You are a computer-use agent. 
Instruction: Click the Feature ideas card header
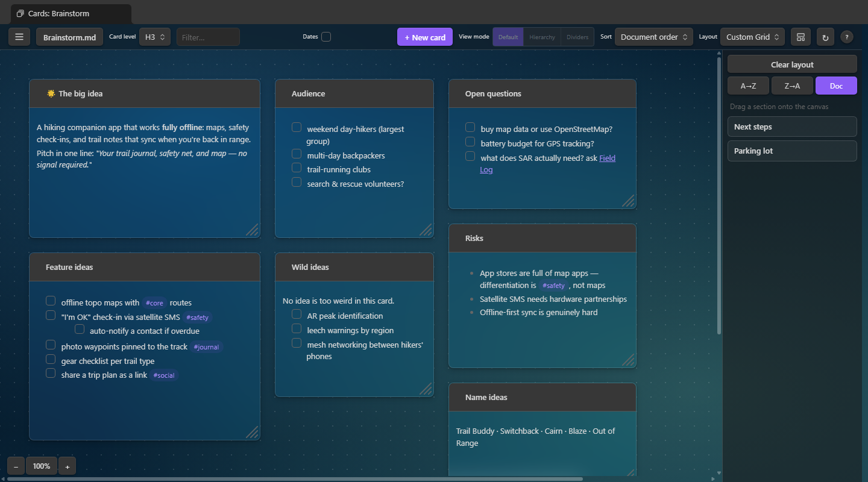coord(145,267)
